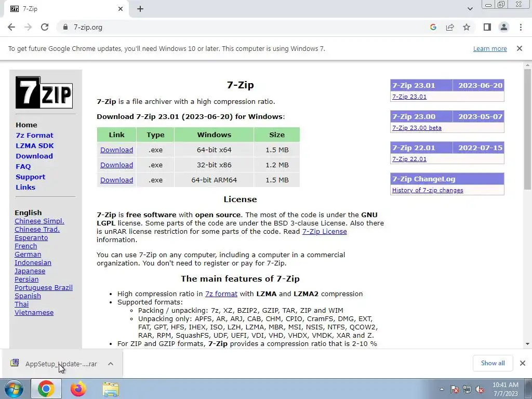The height and width of the screenshot is (399, 532).
Task: Click the page vertical scrollbar thumb
Action: coord(527,129)
